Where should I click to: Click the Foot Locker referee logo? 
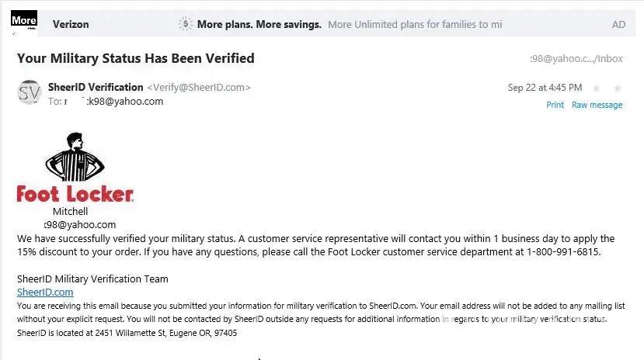click(75, 157)
